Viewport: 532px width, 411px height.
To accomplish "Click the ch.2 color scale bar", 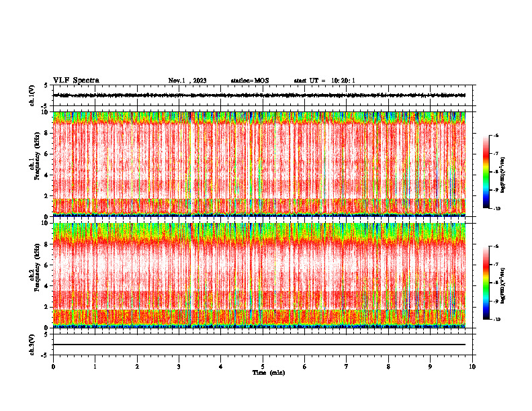I will (x=486, y=283).
